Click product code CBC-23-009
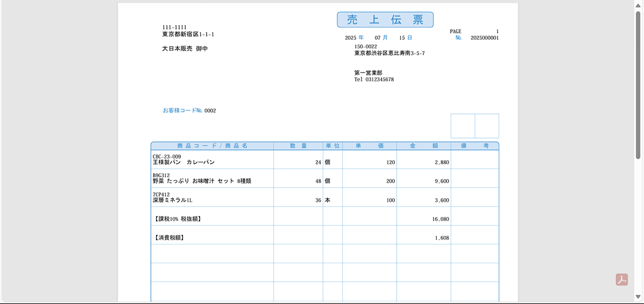The height and width of the screenshot is (304, 644). (167, 157)
